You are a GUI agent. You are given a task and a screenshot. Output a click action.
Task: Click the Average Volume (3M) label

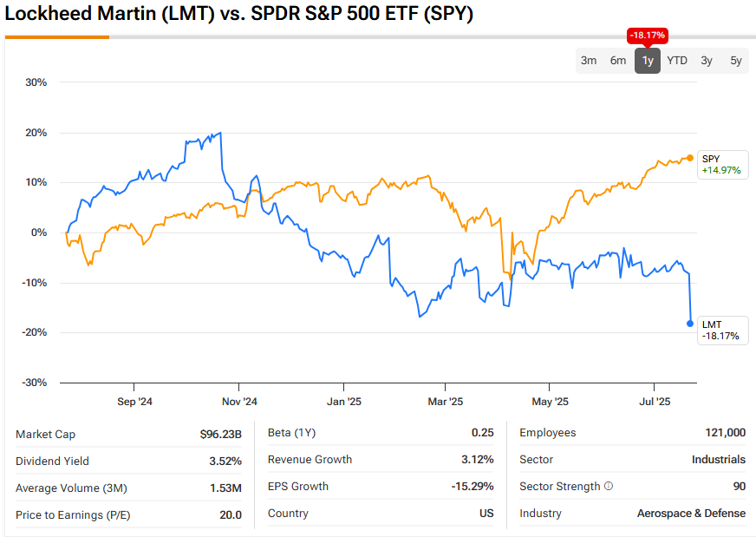click(x=71, y=488)
